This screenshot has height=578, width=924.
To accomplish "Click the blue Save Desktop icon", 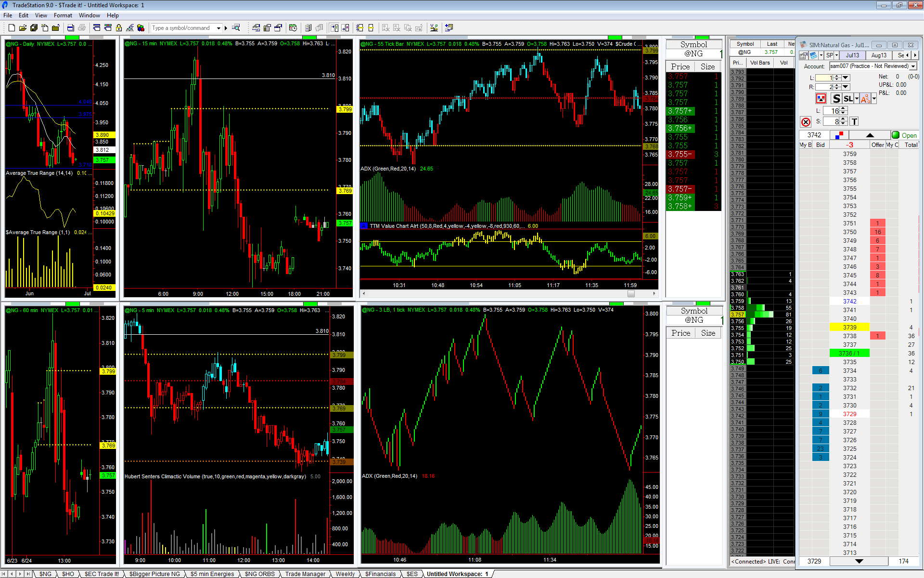I will [x=71, y=28].
